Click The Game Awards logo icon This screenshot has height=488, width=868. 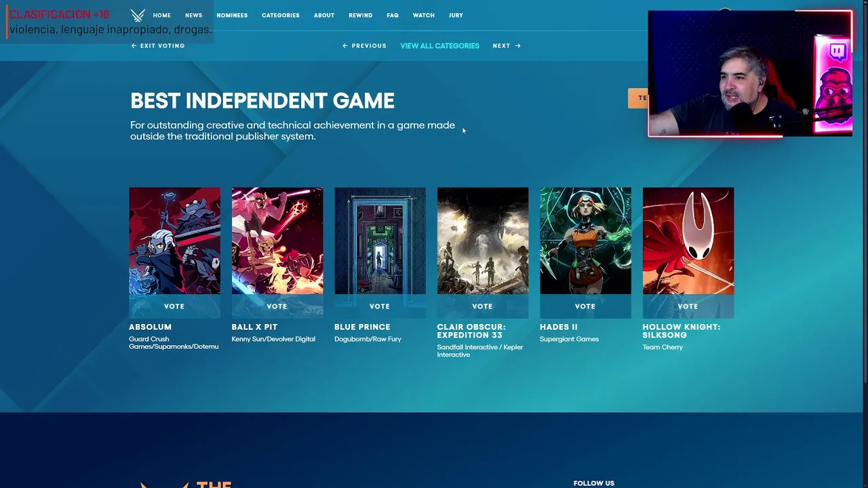click(x=138, y=15)
